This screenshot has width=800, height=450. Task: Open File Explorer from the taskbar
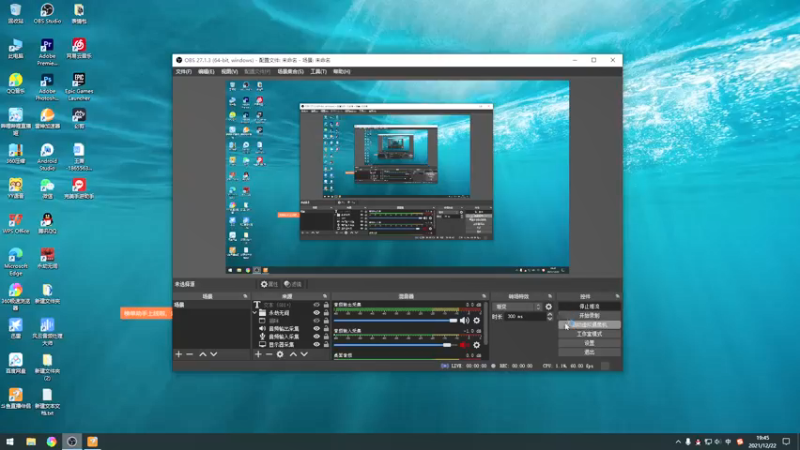31,442
